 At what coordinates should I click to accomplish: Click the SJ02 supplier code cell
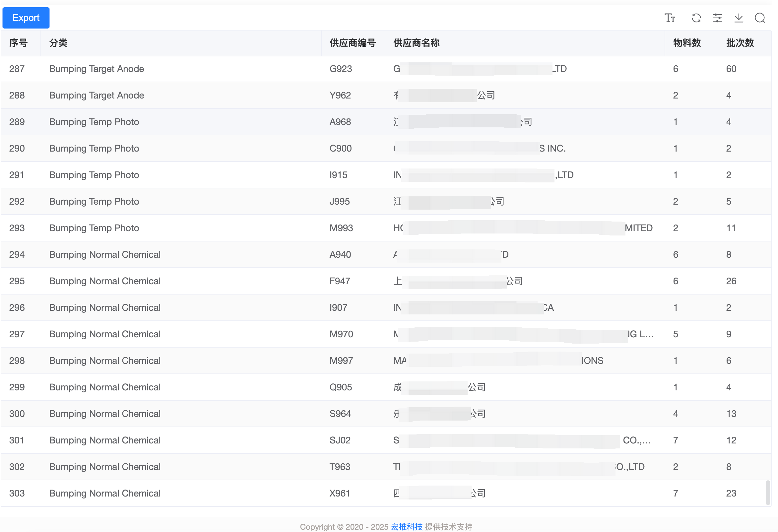click(x=340, y=440)
